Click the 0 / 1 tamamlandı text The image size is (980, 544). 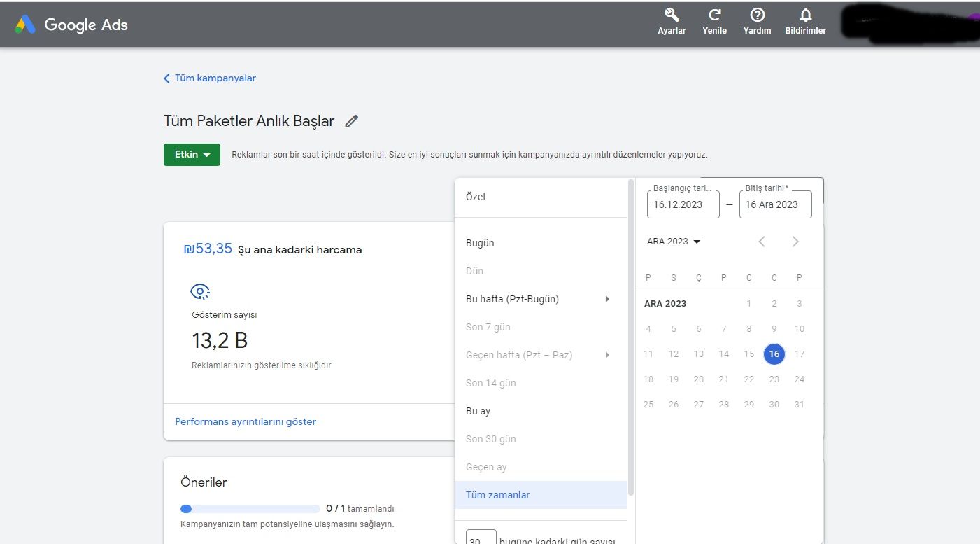click(x=360, y=509)
